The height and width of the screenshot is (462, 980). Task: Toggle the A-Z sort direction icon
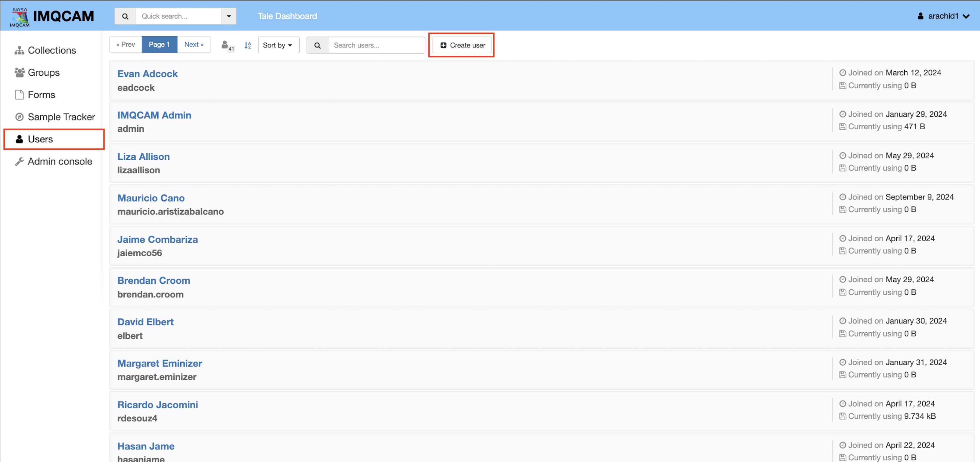248,45
